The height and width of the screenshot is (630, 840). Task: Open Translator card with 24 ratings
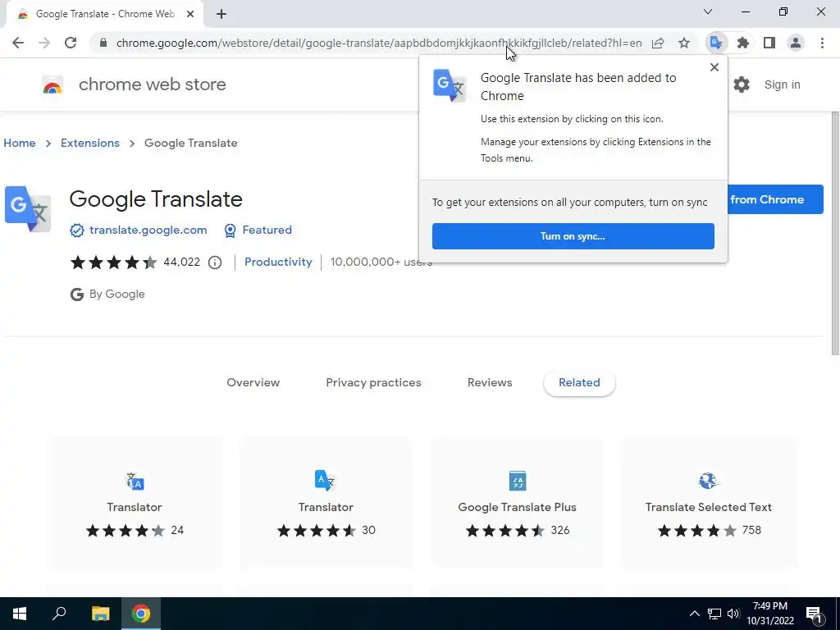[135, 503]
